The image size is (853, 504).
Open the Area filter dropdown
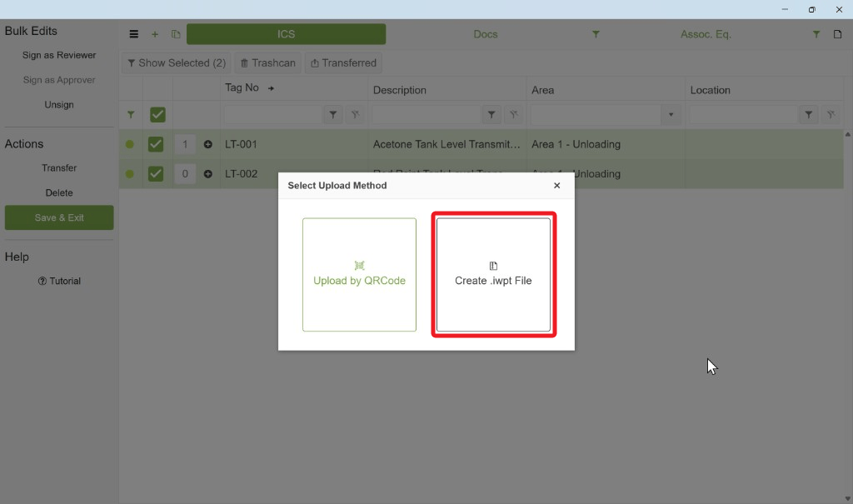pyautogui.click(x=671, y=115)
